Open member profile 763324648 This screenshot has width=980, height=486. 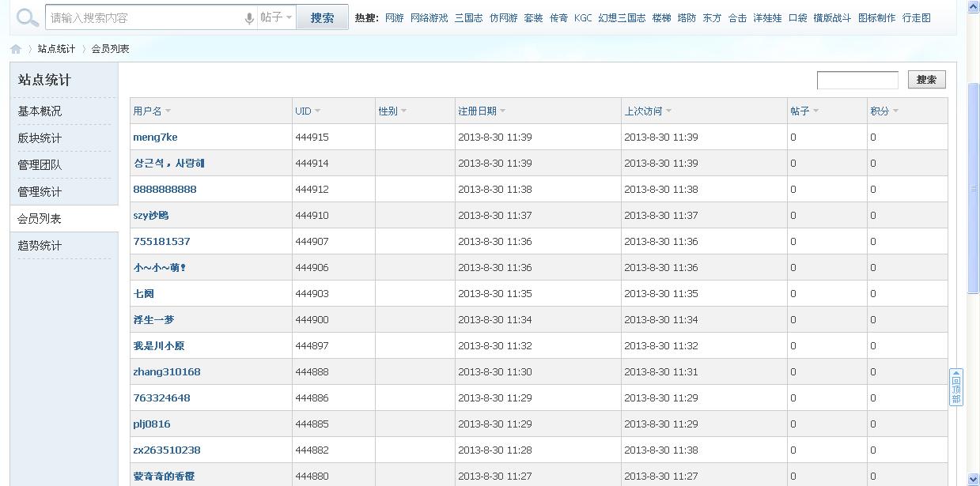(x=161, y=398)
